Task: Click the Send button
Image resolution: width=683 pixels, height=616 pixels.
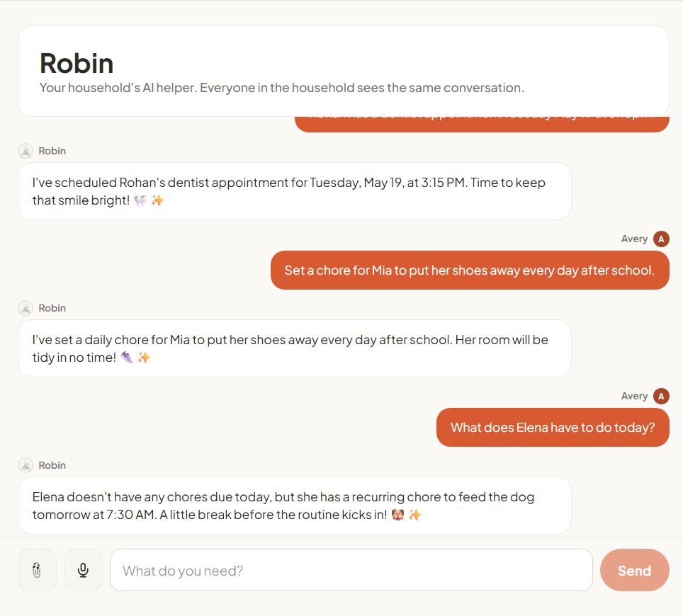Action: 634,570
